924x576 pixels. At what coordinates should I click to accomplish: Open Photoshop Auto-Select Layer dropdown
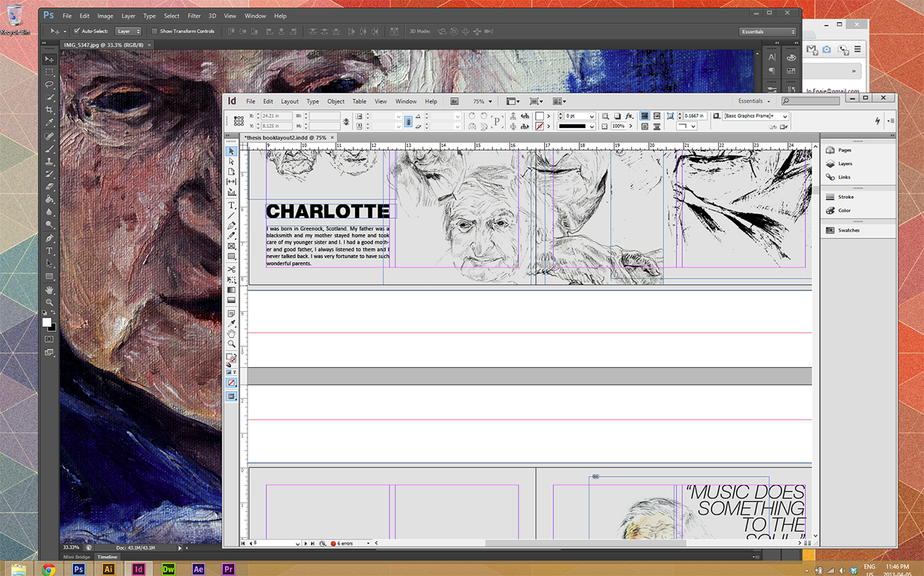(128, 32)
